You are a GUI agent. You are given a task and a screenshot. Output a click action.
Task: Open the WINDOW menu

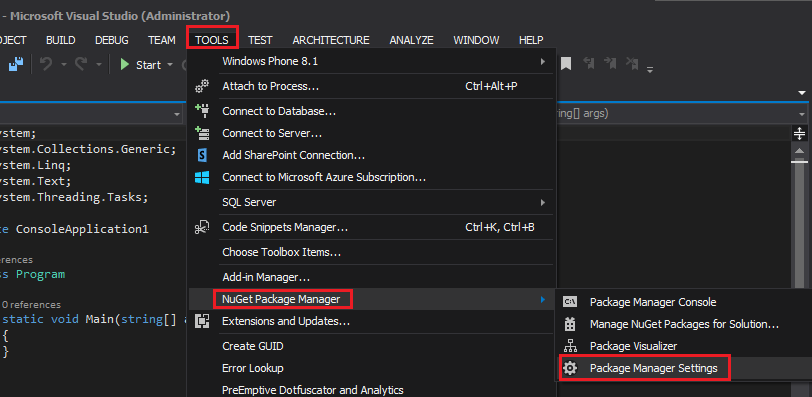click(x=476, y=40)
